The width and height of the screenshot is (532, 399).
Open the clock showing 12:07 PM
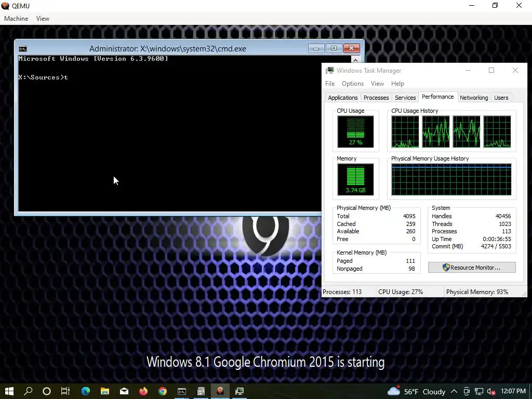513,391
